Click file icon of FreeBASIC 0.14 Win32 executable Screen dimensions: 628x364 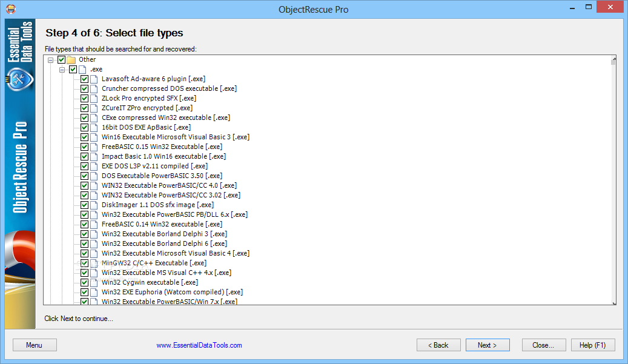[x=94, y=224]
